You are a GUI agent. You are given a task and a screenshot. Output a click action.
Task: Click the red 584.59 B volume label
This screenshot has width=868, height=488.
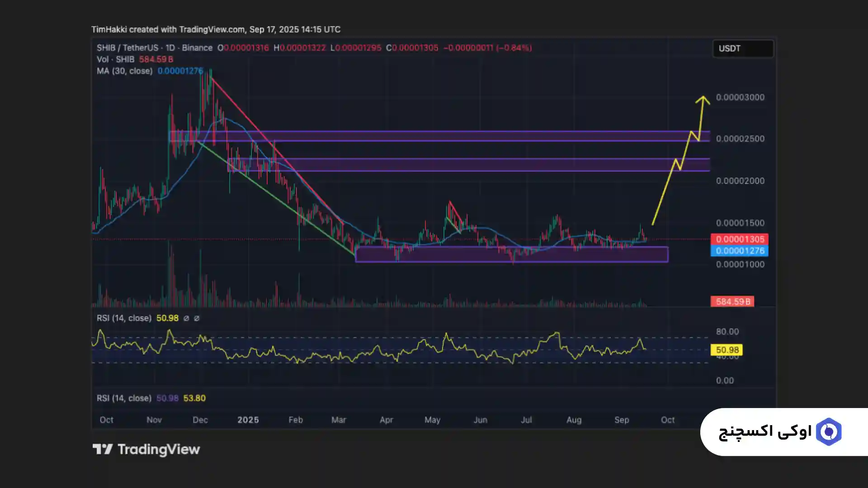[x=732, y=301]
